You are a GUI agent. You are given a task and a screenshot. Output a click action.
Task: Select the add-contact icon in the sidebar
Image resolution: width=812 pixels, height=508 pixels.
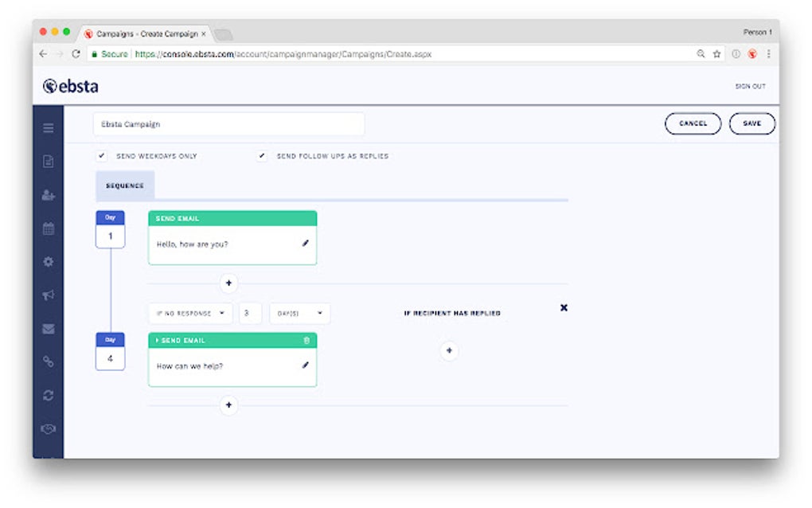click(48, 196)
